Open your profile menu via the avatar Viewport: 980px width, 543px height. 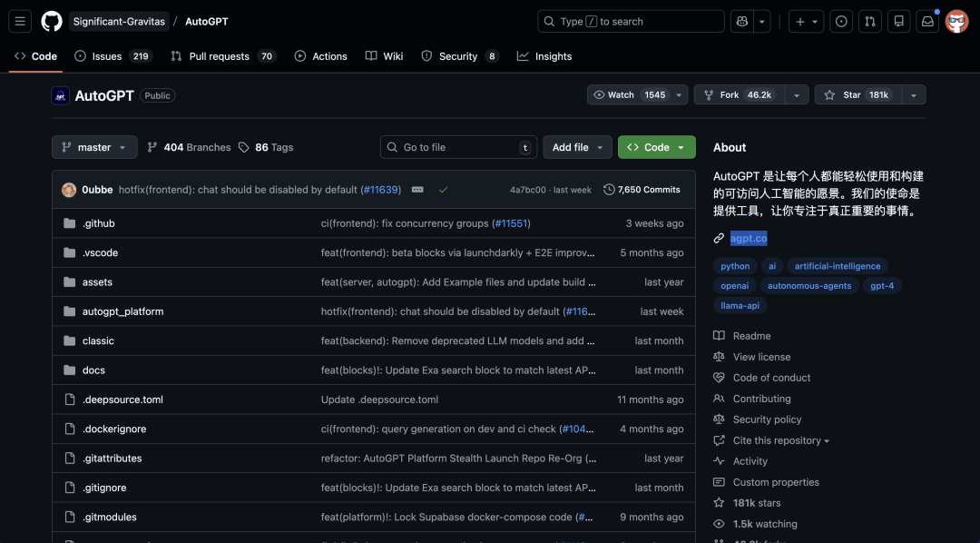tap(956, 21)
